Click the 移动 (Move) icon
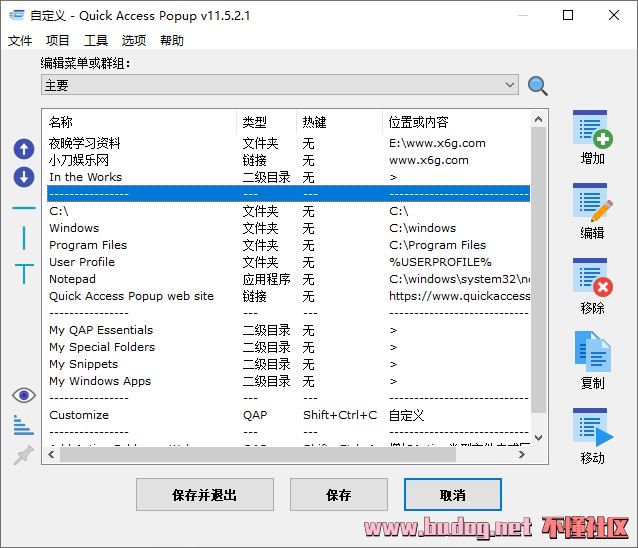Screen dimensions: 638x548 (x=592, y=428)
